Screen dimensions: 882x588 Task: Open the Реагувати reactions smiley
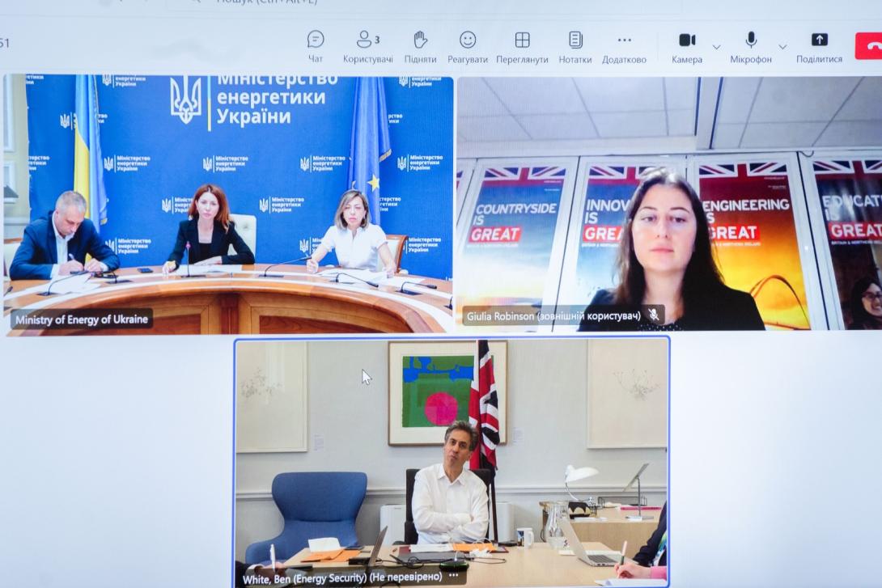pos(468,40)
